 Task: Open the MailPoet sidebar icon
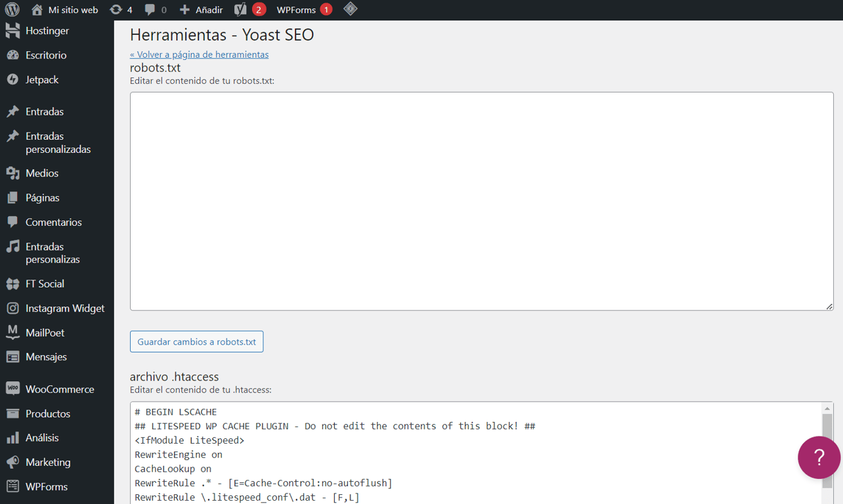[x=11, y=332]
